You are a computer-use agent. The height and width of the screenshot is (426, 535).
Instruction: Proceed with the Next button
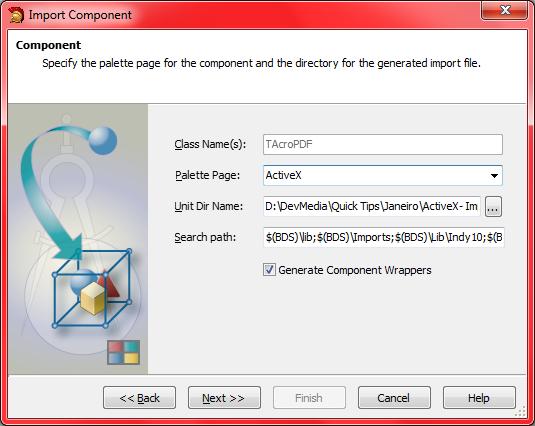(x=224, y=398)
